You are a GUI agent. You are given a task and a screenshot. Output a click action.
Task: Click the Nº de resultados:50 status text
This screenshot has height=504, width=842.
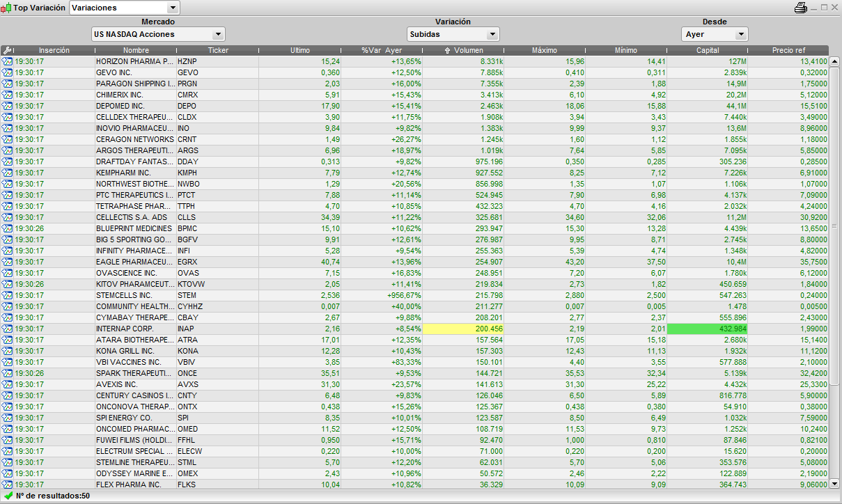(53, 496)
